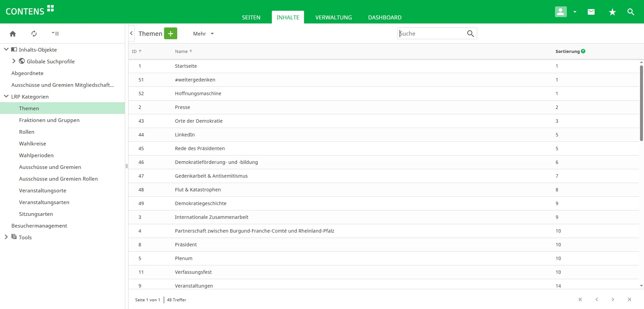Switch to the DASHBOARD tab

tap(384, 17)
